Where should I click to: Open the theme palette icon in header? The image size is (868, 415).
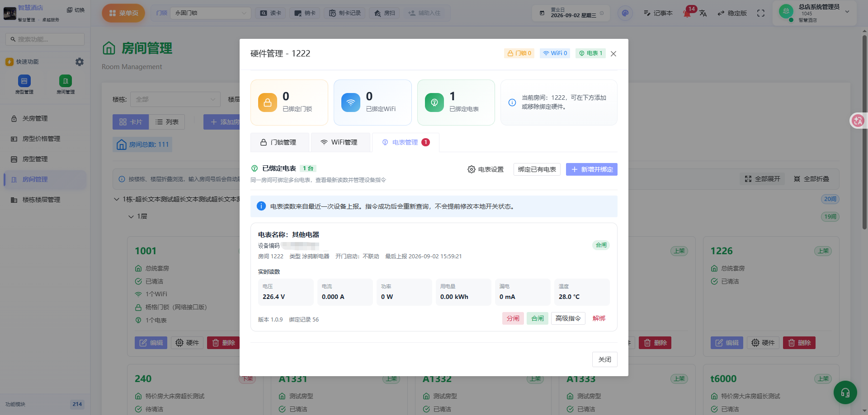625,13
